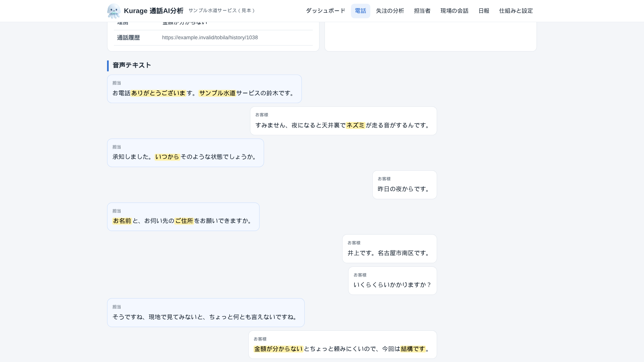
Task: Click the 通話履歴 row label
Action: tap(128, 38)
